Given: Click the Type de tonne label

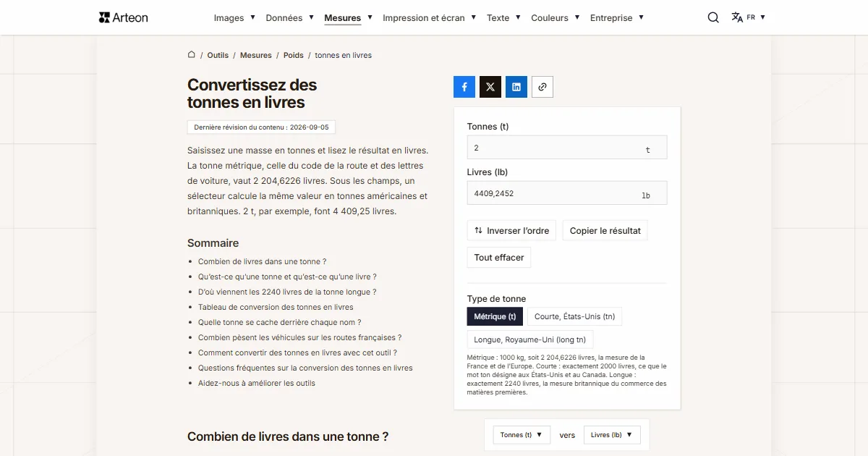Looking at the screenshot, I should point(497,299).
